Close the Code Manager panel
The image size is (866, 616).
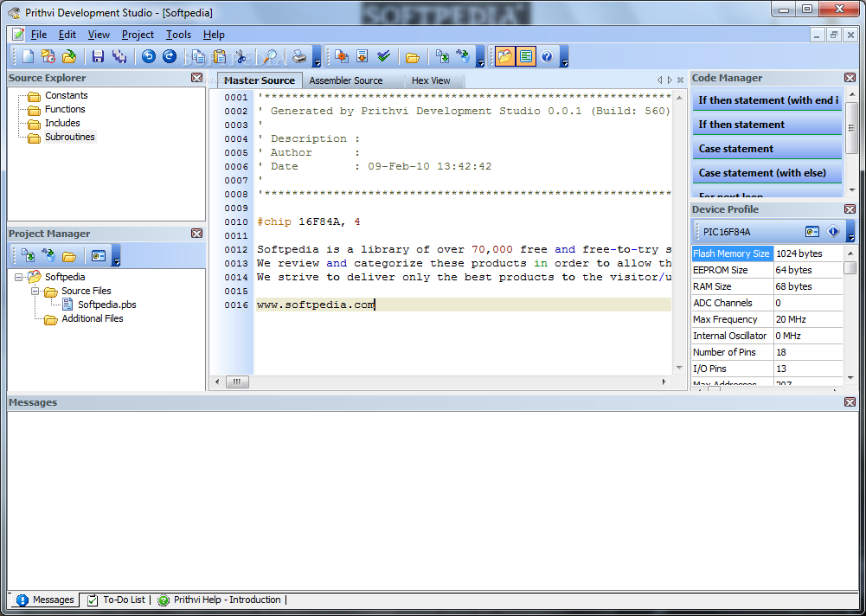(850, 78)
